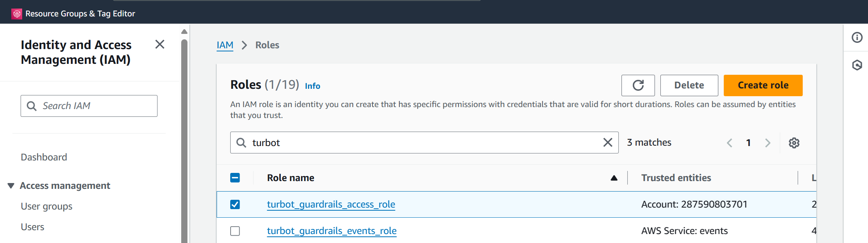Click AWS Service: events cell
This screenshot has width=868, height=243.
coord(684,231)
